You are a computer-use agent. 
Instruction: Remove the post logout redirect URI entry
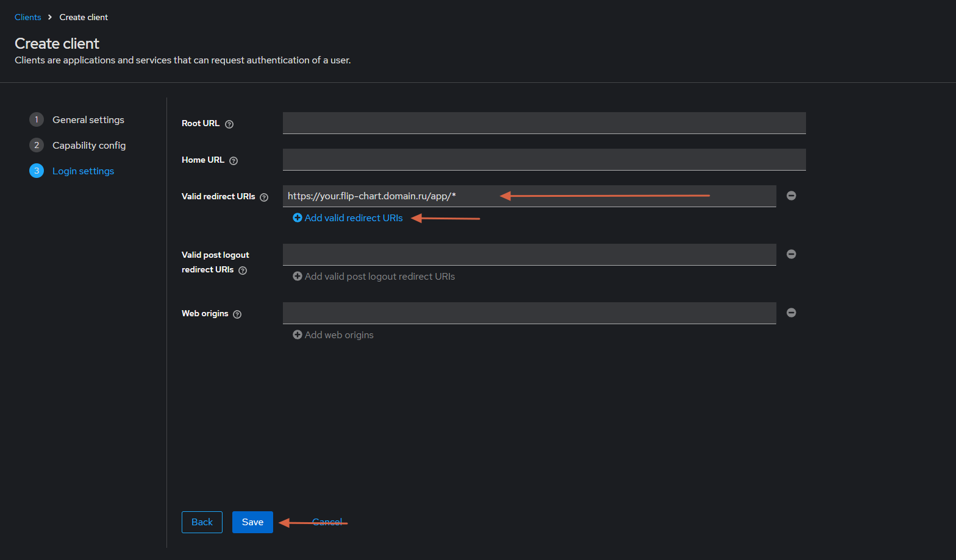[x=791, y=254]
